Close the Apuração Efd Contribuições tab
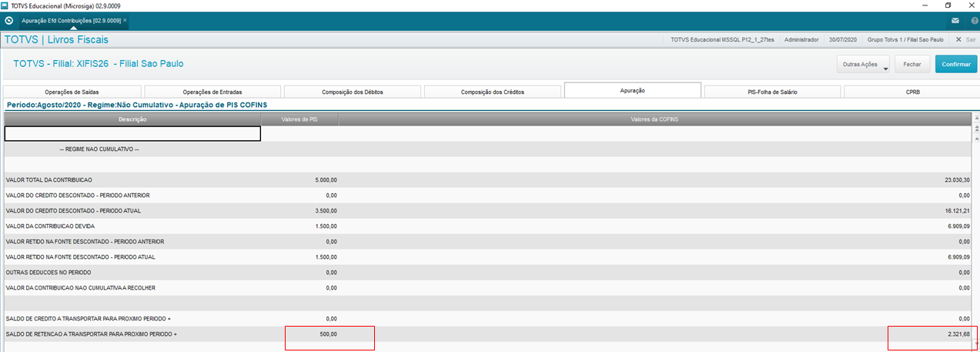This screenshot has width=980, height=352. pyautogui.click(x=125, y=20)
